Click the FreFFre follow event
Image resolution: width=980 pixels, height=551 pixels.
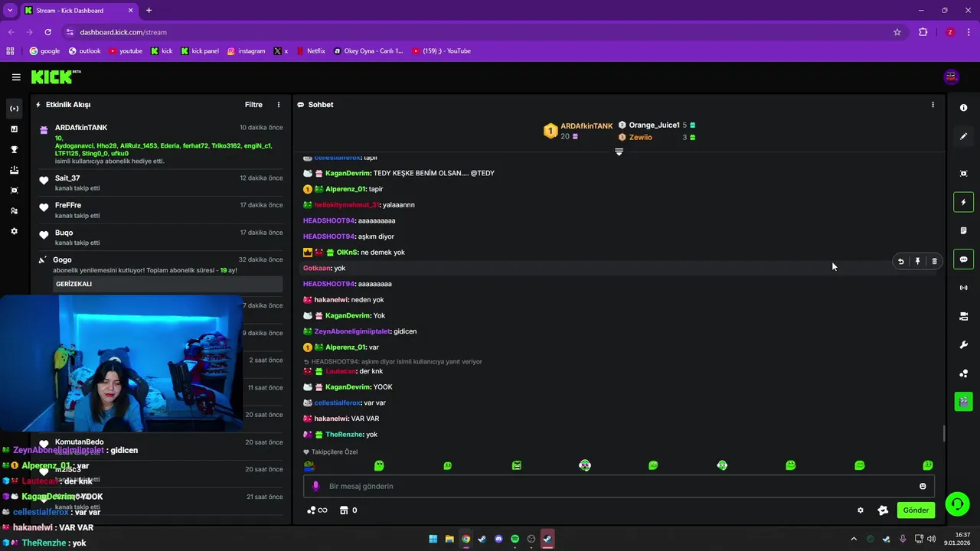pos(161,210)
